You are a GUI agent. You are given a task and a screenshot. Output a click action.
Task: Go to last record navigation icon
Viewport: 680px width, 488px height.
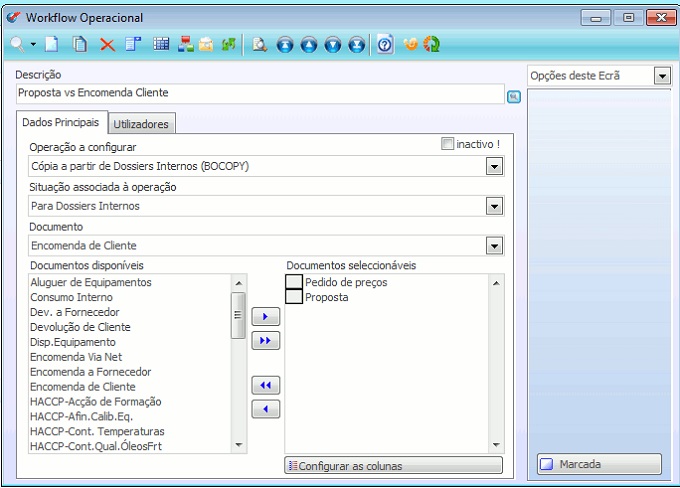[356, 45]
